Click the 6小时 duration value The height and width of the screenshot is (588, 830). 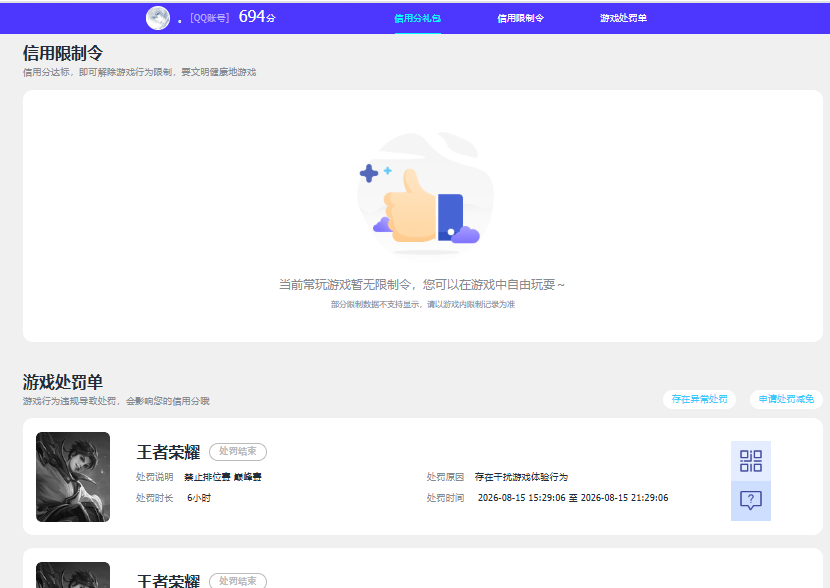199,497
